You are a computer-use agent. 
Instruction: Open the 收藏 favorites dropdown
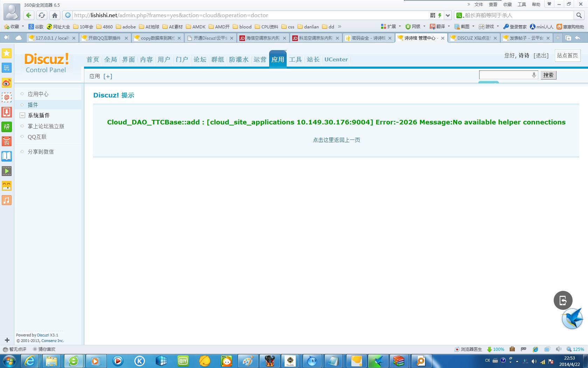tap(14, 27)
